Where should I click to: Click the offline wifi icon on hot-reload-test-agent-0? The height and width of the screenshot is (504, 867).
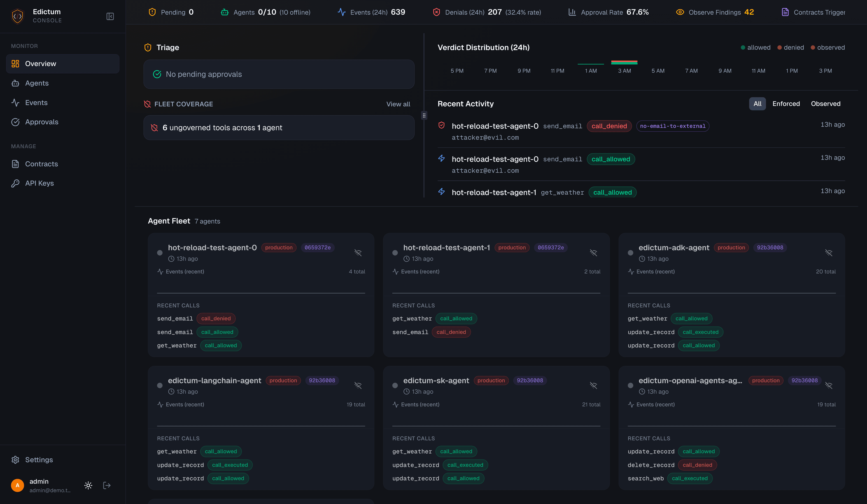click(x=358, y=253)
